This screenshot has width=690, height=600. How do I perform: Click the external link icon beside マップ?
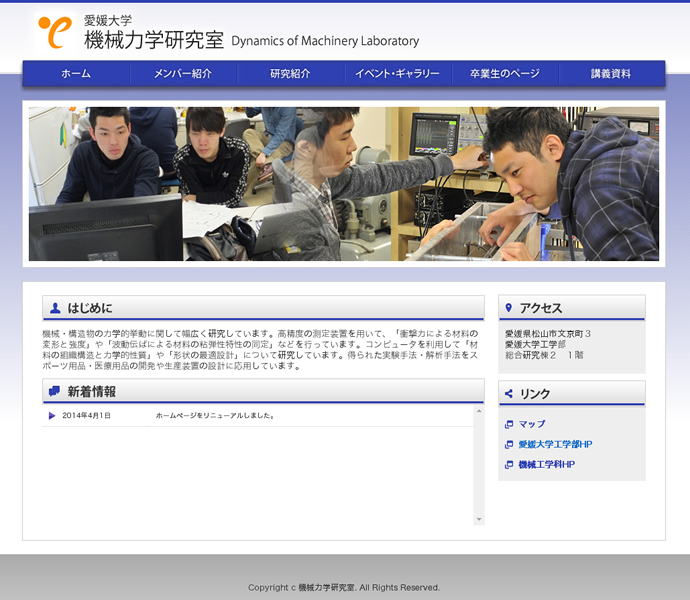click(509, 424)
